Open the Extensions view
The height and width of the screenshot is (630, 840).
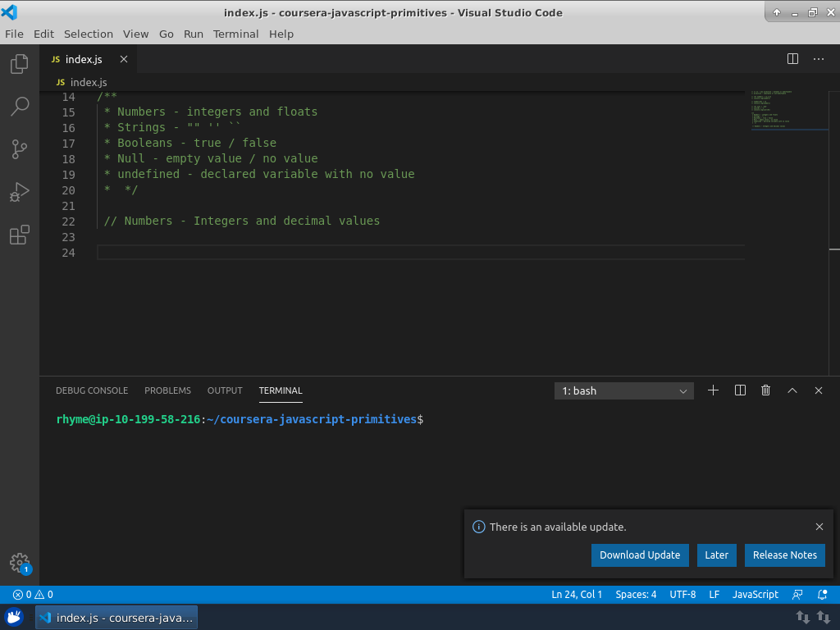coord(20,235)
